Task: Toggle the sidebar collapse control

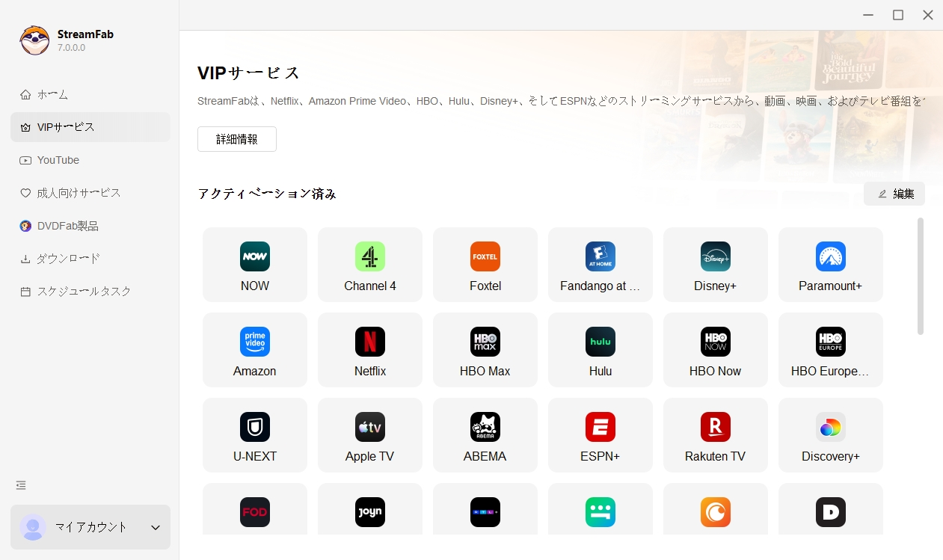Action: click(x=20, y=484)
